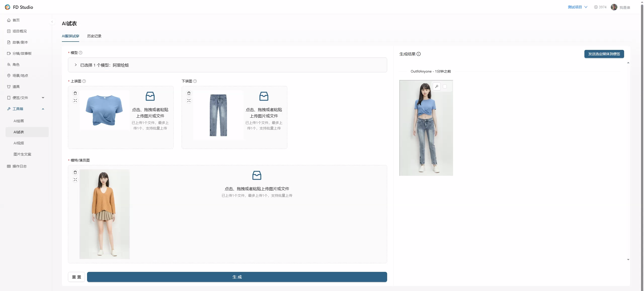The height and width of the screenshot is (291, 644).
Task: Expand the 便签/文件 sidebar menu
Action: [x=27, y=98]
